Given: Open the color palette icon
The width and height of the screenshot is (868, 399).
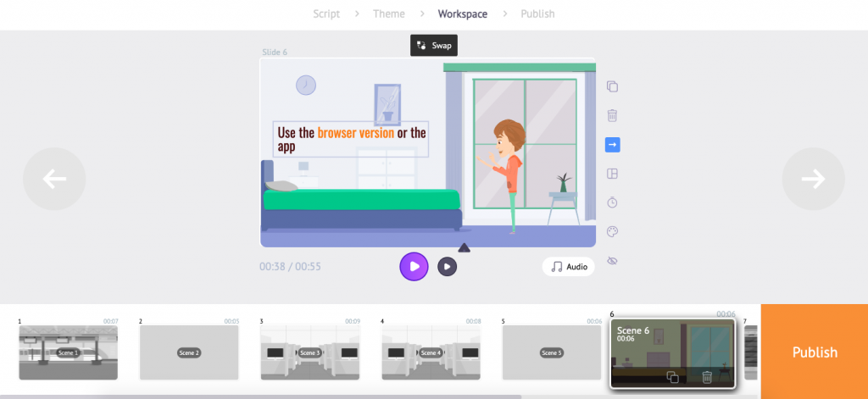Looking at the screenshot, I should pyautogui.click(x=612, y=231).
